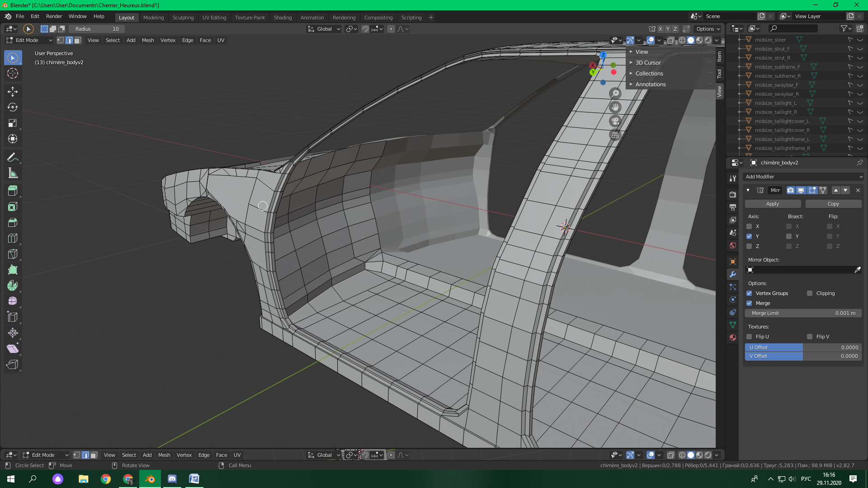
Task: Switch to the Sculpting workspace tab
Action: click(183, 18)
